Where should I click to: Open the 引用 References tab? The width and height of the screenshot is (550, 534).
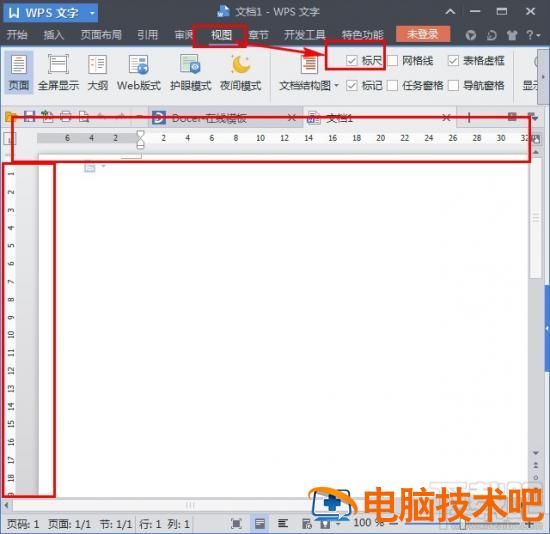(147, 35)
